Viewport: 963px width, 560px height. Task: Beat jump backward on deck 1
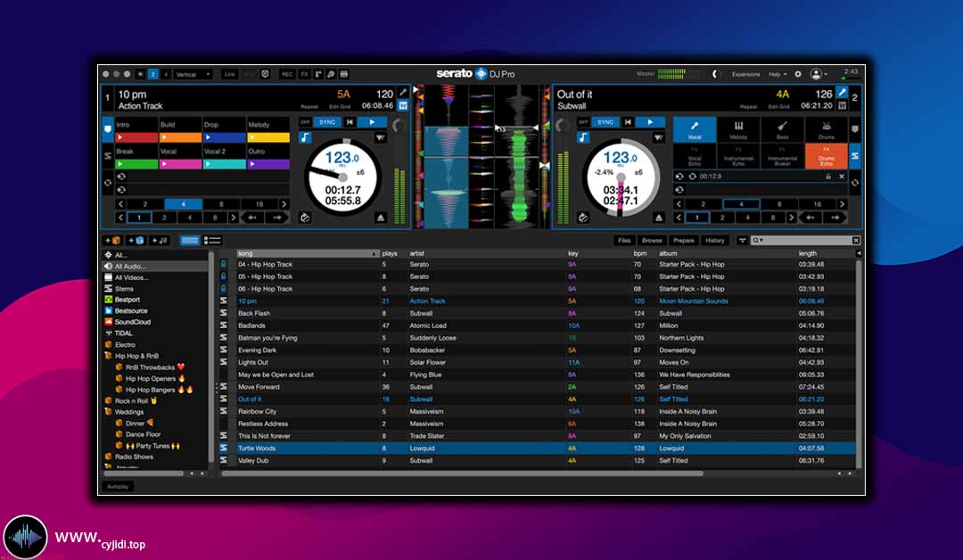251,218
